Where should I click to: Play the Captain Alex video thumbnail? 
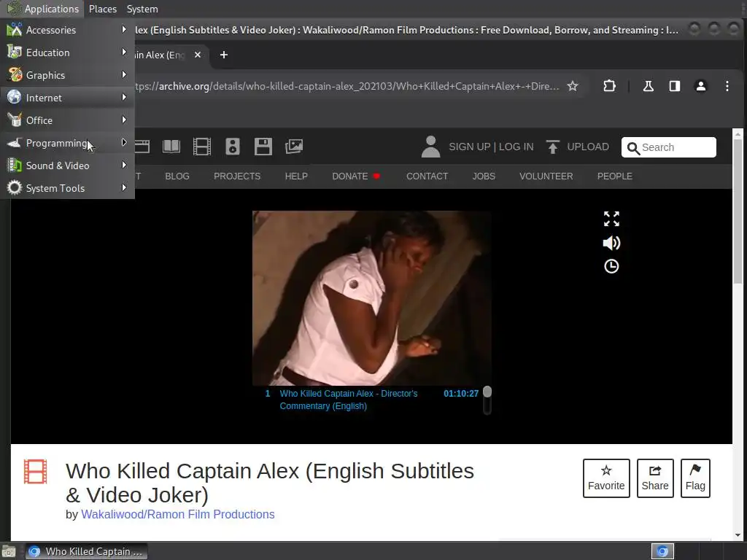[371, 298]
